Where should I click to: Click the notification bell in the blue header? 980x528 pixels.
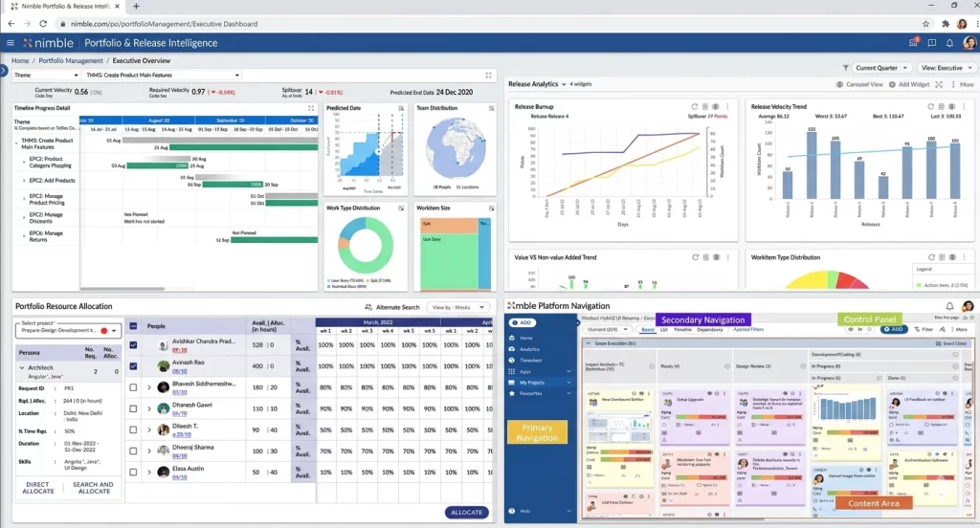tap(949, 43)
